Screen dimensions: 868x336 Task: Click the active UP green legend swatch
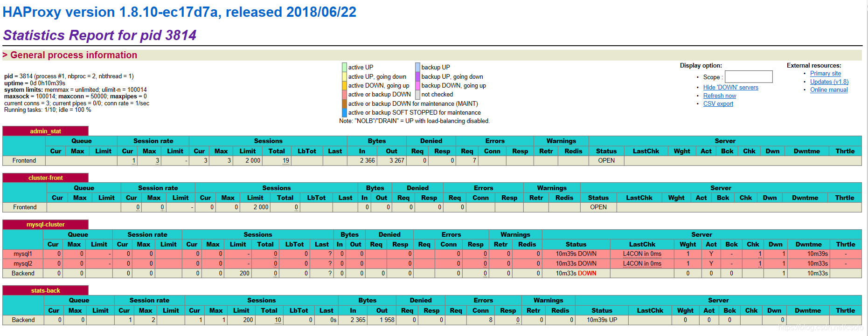(x=344, y=67)
